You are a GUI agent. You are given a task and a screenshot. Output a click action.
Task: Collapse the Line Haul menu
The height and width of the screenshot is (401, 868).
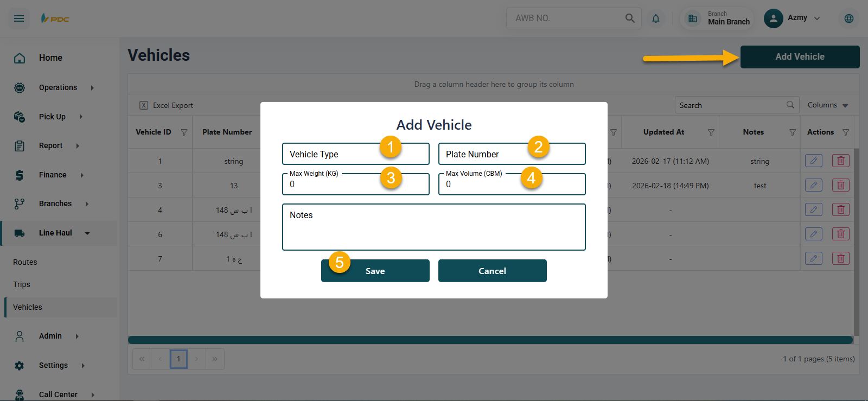87,233
